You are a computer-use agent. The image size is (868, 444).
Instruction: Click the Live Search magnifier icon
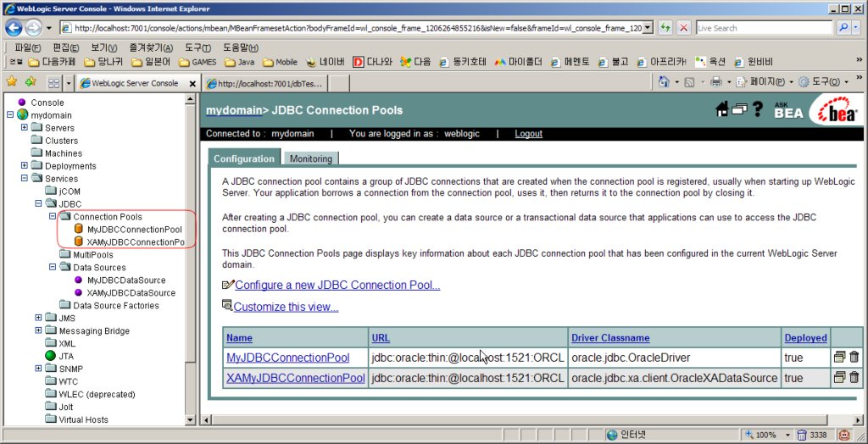coord(843,28)
